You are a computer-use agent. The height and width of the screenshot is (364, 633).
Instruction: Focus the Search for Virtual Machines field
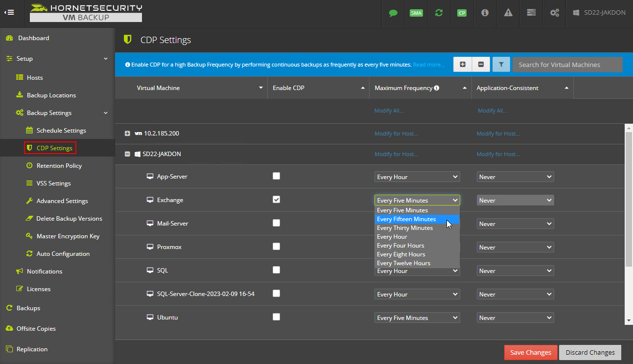pyautogui.click(x=567, y=65)
